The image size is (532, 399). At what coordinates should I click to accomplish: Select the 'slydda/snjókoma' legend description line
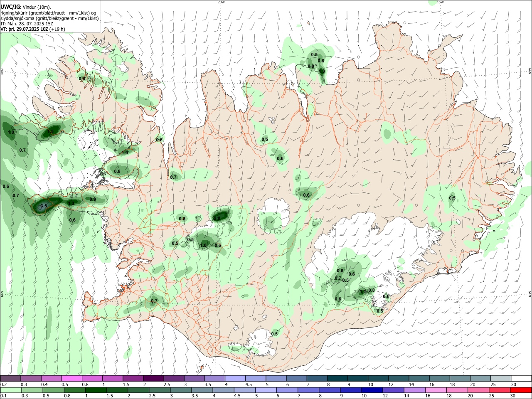click(49, 18)
